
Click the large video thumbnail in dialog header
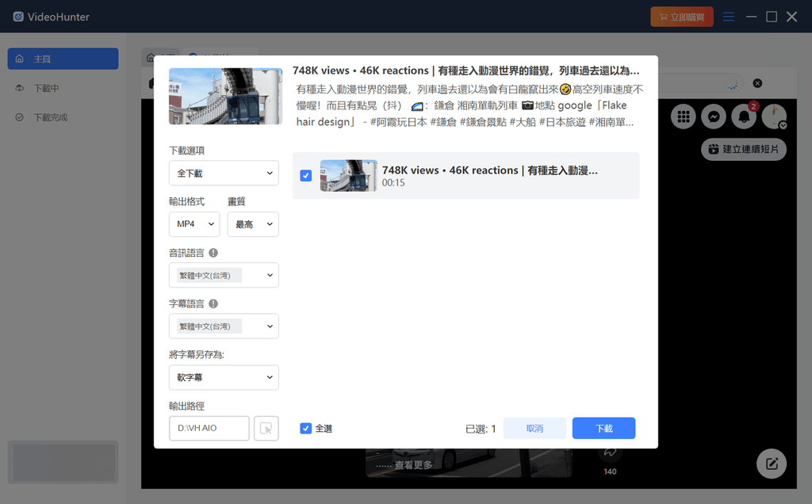tap(225, 96)
